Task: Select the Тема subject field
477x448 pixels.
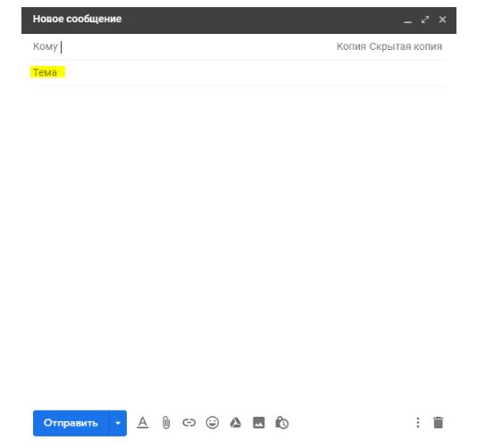Action: coord(239,72)
